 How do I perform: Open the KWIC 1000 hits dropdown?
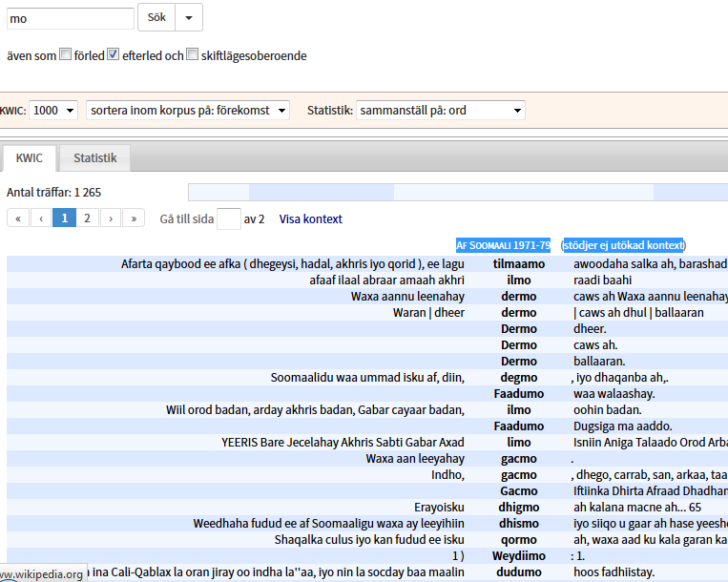click(52, 111)
